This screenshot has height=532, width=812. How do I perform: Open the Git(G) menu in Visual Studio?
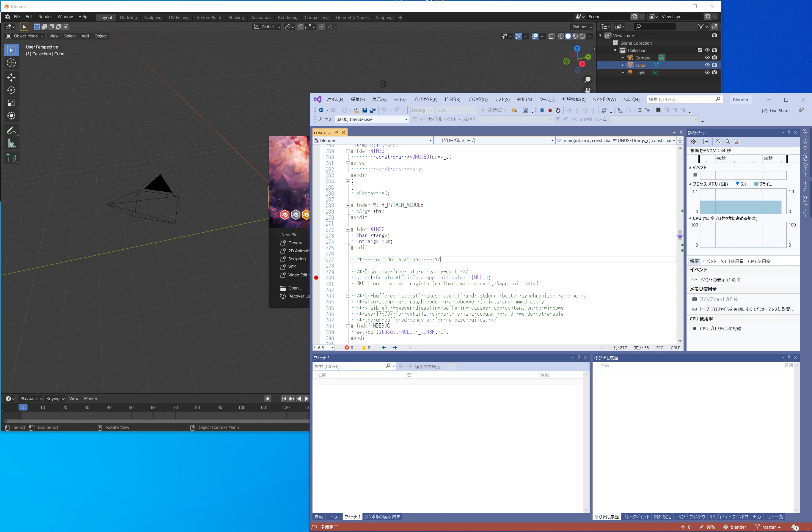click(x=400, y=100)
